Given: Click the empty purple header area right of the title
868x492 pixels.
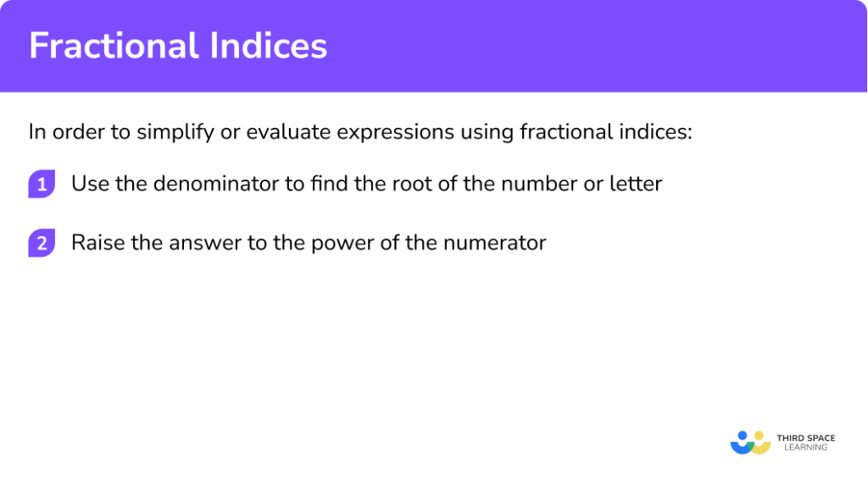Looking at the screenshot, I should pos(593,46).
